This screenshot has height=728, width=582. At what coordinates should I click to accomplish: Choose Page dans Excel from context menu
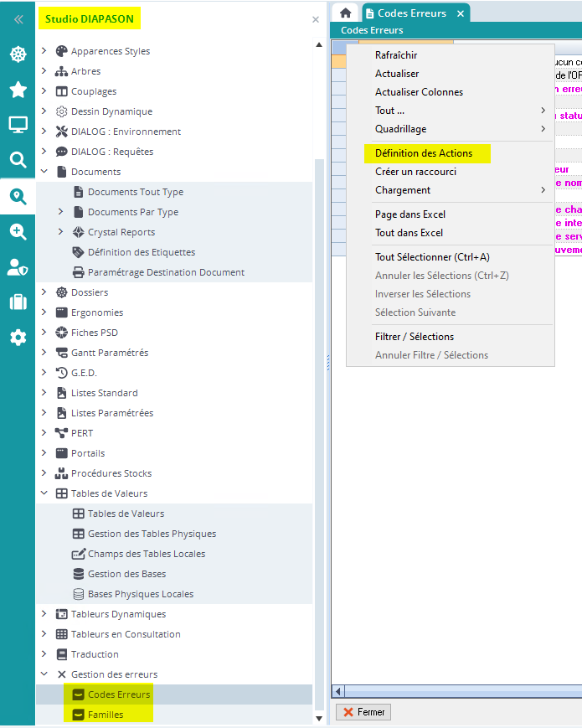coord(409,214)
